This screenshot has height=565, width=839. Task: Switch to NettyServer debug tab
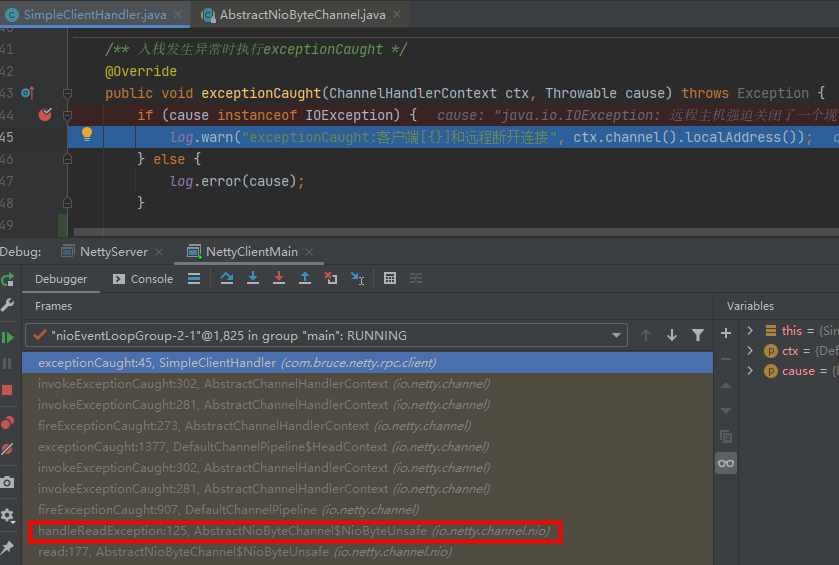pyautogui.click(x=113, y=251)
